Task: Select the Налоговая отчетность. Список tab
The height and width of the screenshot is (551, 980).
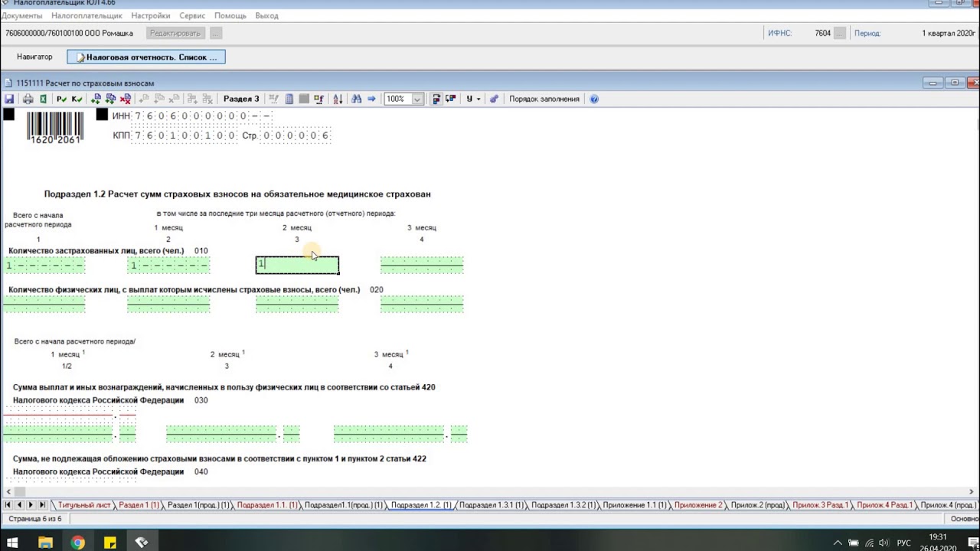Action: (146, 57)
